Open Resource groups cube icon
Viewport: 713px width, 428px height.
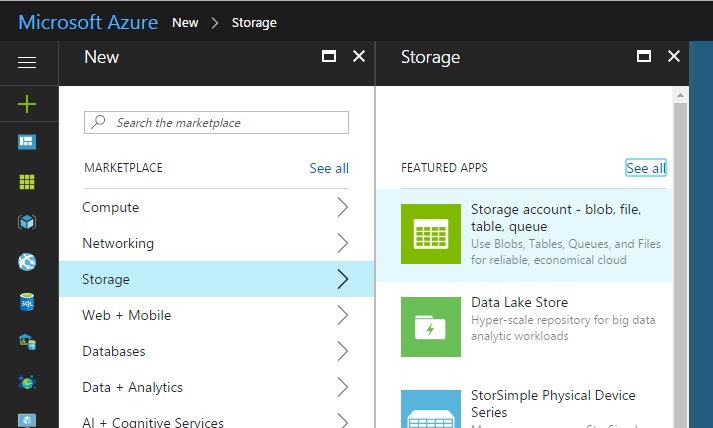click(x=27, y=222)
